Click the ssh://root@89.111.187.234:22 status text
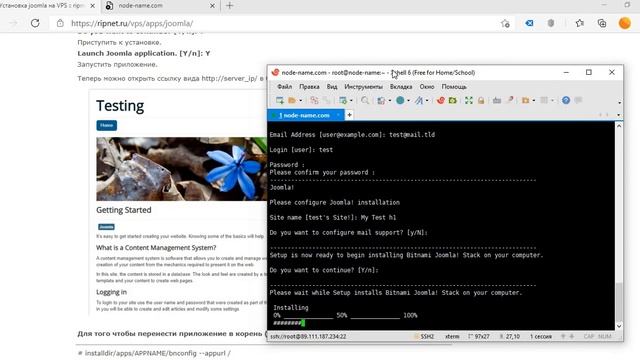This screenshot has height=360, width=640. (308, 337)
